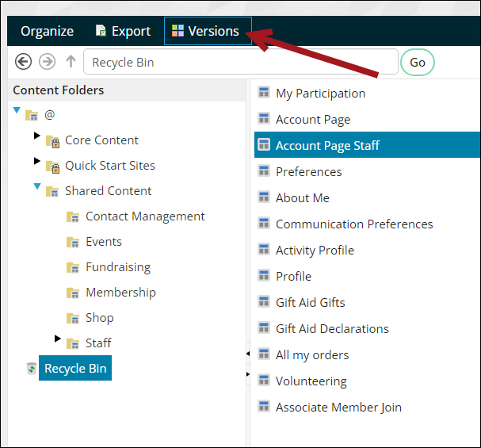Click the @ root folder icon
This screenshot has height=448, width=481.
32,116
